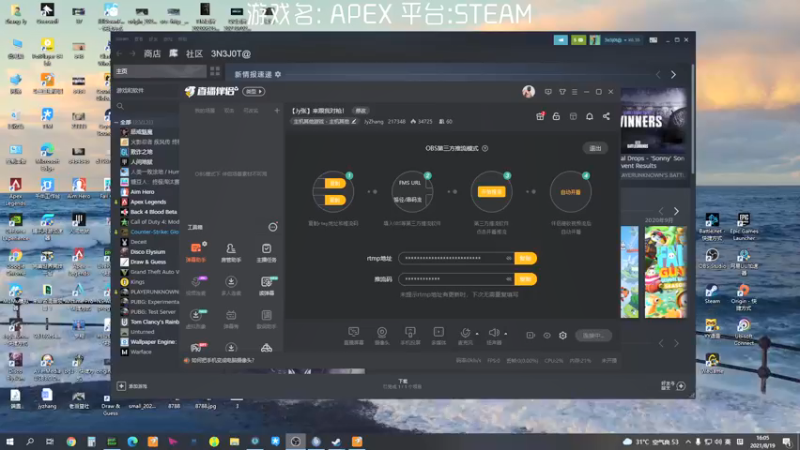Click the 连接中 status button

tap(593, 335)
